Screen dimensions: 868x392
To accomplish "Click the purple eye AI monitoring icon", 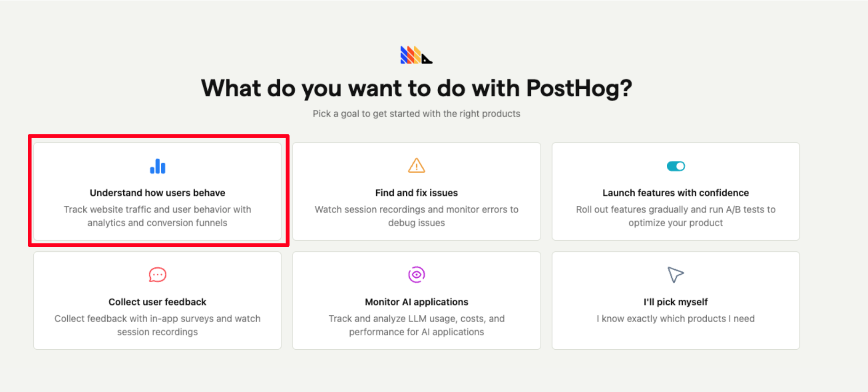I will pos(416,274).
